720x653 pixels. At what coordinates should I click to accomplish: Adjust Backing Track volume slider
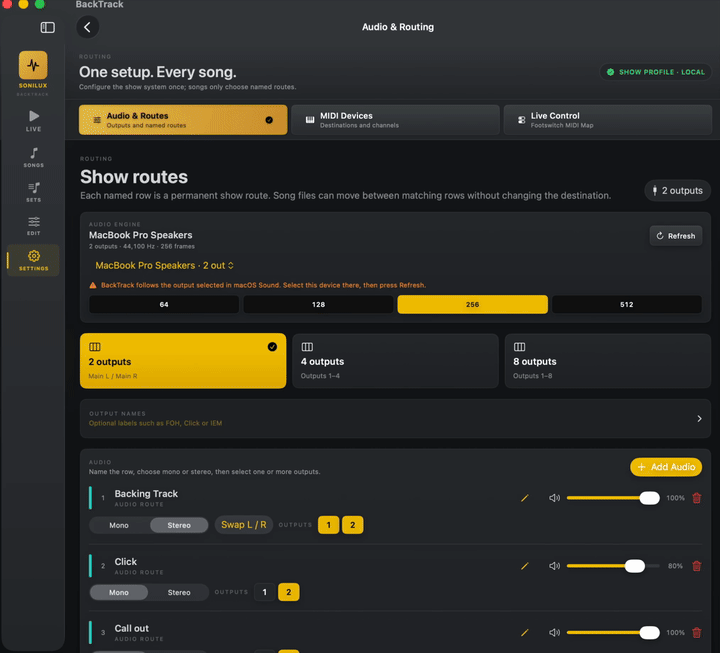pos(613,498)
